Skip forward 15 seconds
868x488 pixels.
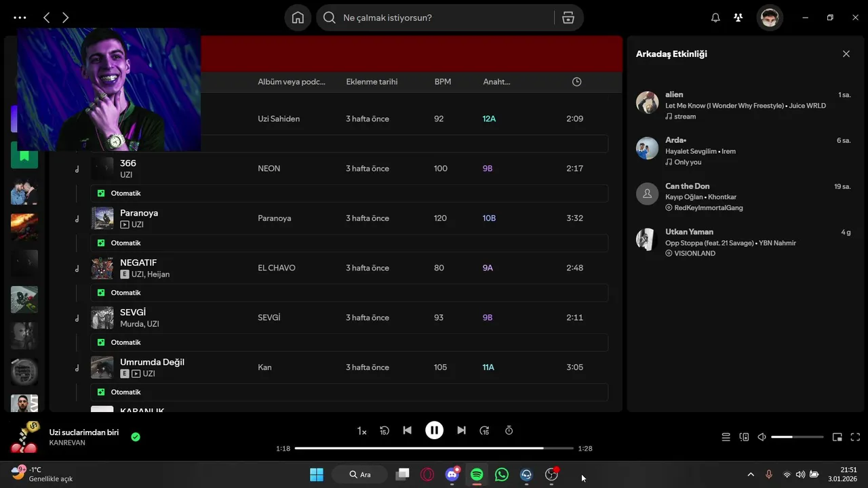pos(484,430)
